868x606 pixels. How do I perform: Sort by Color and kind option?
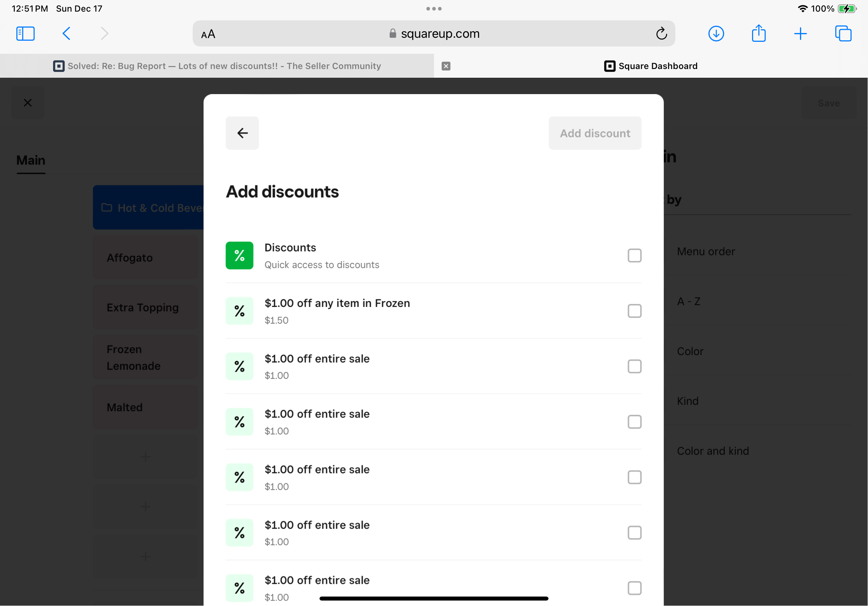pyautogui.click(x=713, y=451)
